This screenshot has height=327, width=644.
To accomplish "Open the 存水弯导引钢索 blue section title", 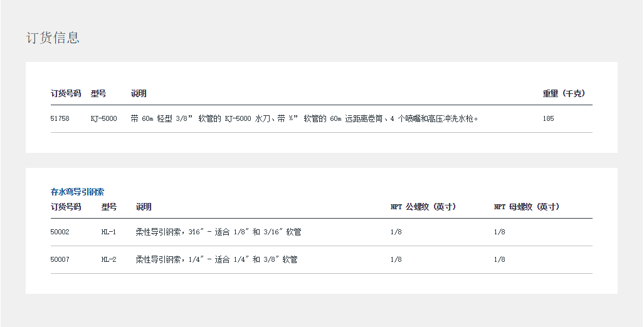I will [77, 192].
